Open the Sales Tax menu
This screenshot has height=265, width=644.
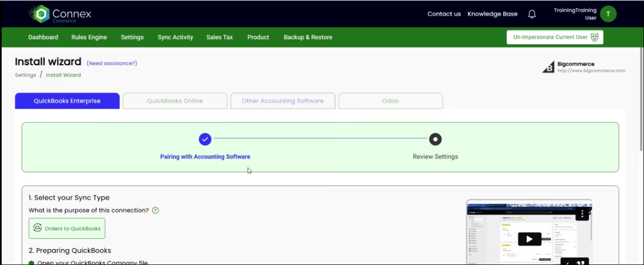[220, 37]
